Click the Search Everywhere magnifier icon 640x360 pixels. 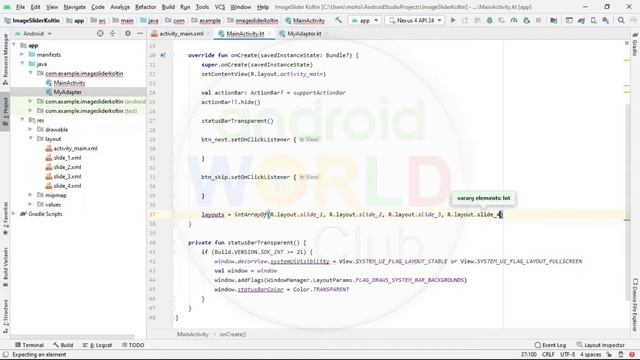621,20
